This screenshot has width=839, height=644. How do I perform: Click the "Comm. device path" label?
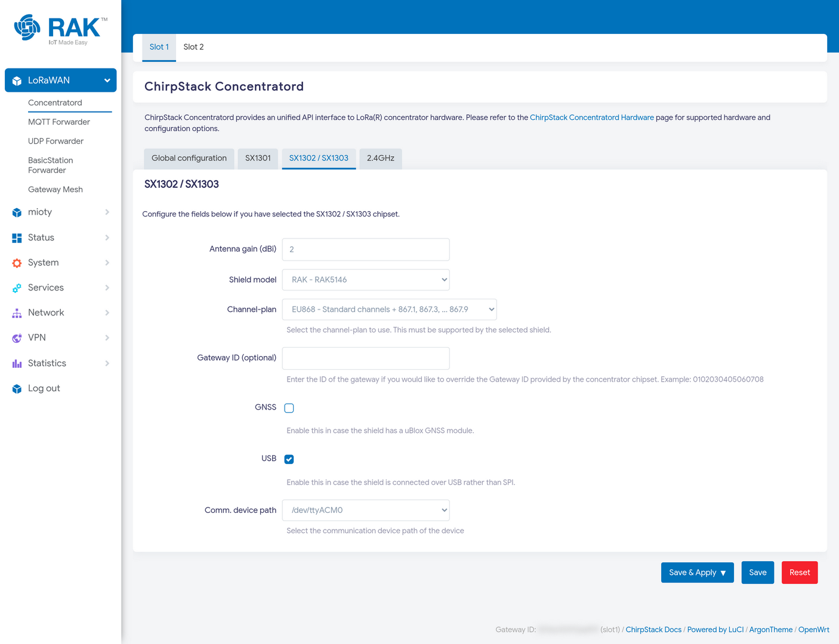[x=240, y=510]
